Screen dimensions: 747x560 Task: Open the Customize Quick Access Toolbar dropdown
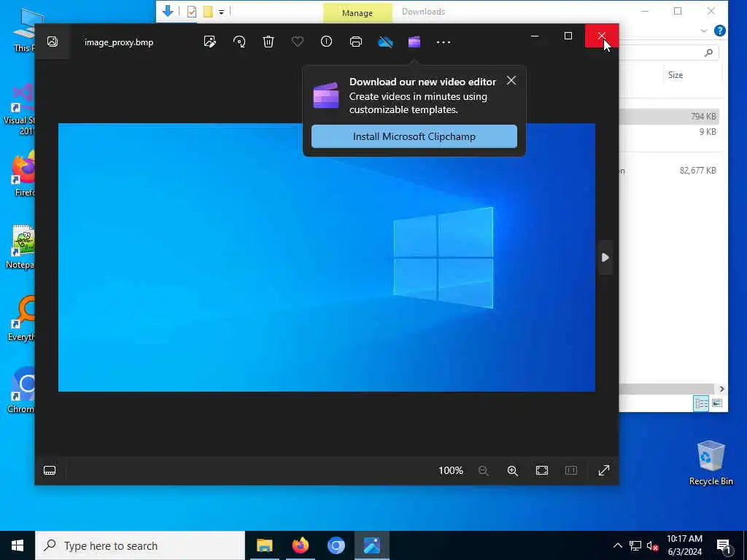222,12
